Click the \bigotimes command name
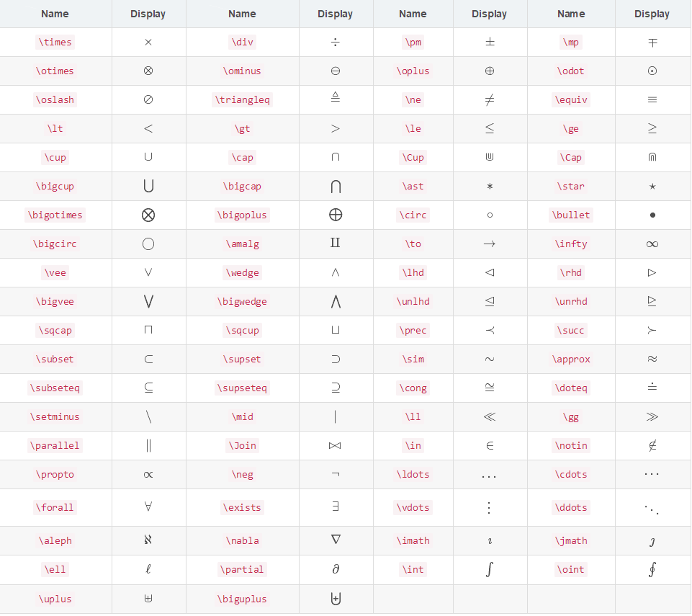Viewport: 692px width, 616px height. tap(55, 215)
